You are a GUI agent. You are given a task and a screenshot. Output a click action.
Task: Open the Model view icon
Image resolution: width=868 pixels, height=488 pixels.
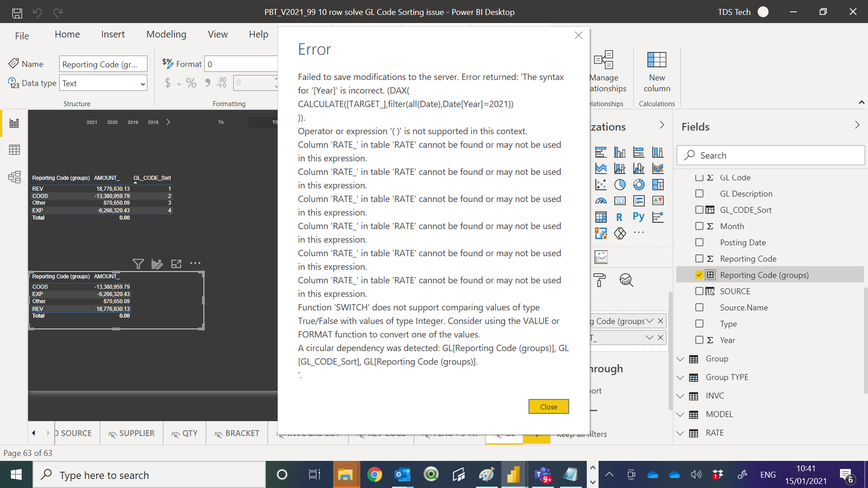[14, 177]
